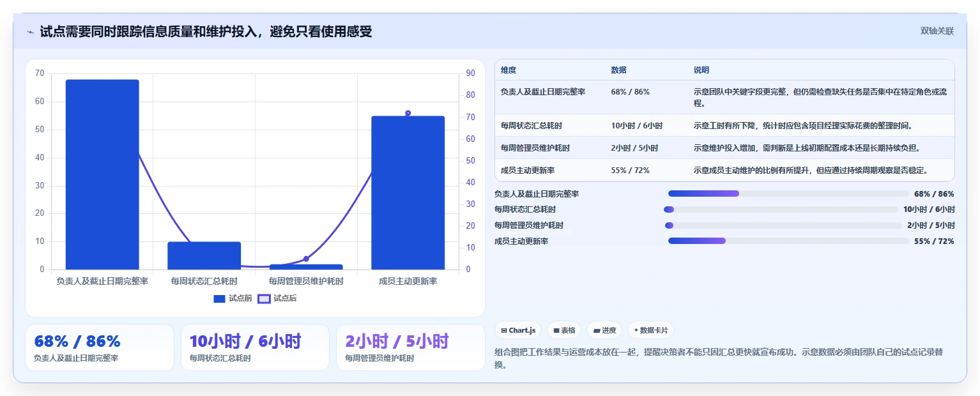Click the 每周状态汇总耗时 x-axis label

tap(204, 281)
